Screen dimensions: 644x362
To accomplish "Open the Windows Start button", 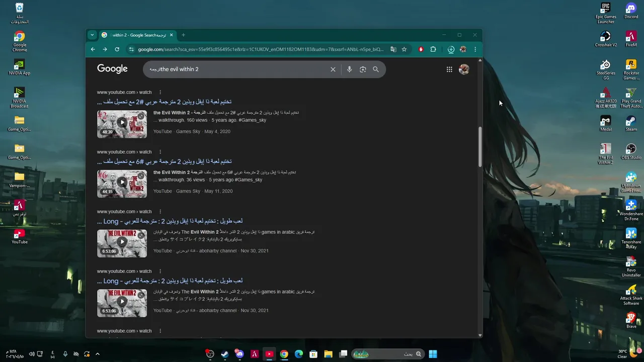I will (x=433, y=354).
